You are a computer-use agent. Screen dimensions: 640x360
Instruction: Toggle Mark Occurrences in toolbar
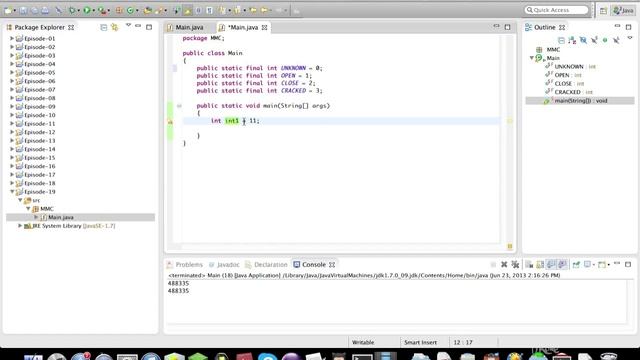(x=187, y=10)
